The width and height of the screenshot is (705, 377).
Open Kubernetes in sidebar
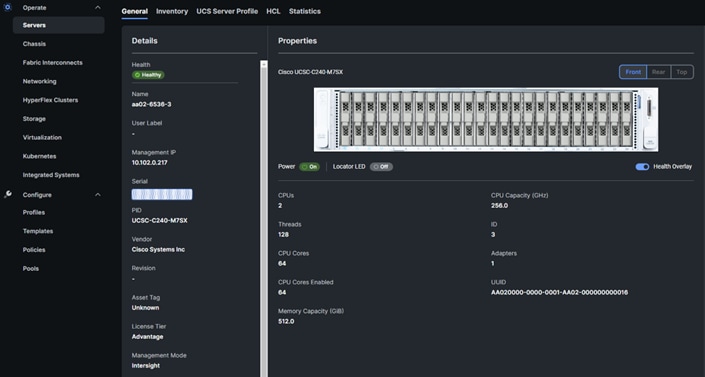pos(40,156)
